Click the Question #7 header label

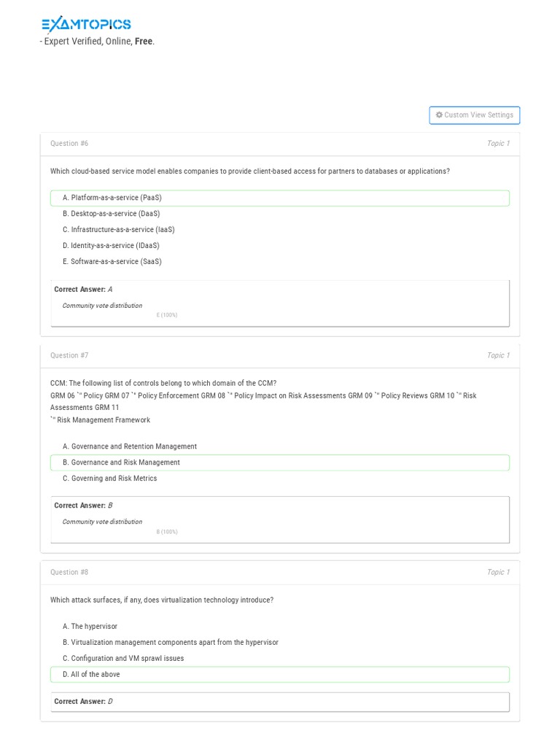(69, 356)
